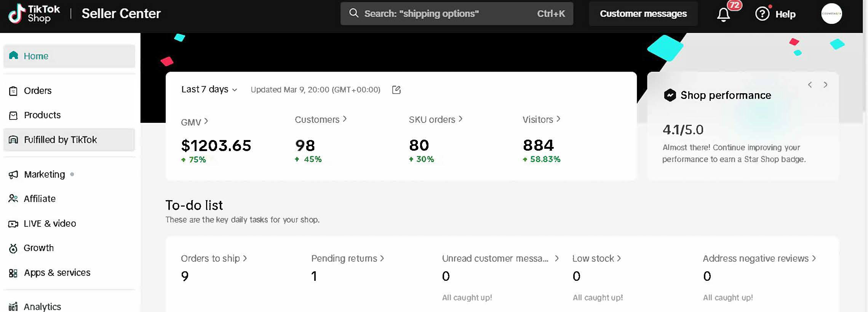
Task: Open the notifications bell icon
Action: (723, 15)
